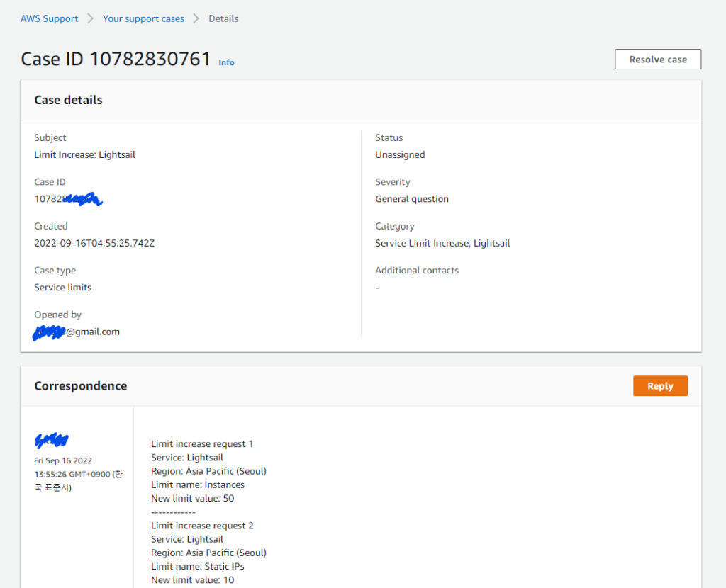Click the Details breadcrumb text
726x588 pixels.
[x=223, y=19]
